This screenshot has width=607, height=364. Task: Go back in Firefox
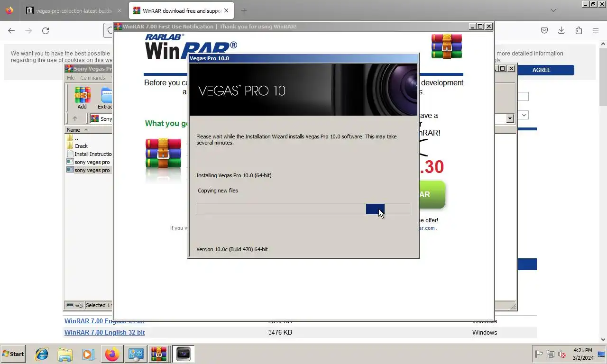11,30
